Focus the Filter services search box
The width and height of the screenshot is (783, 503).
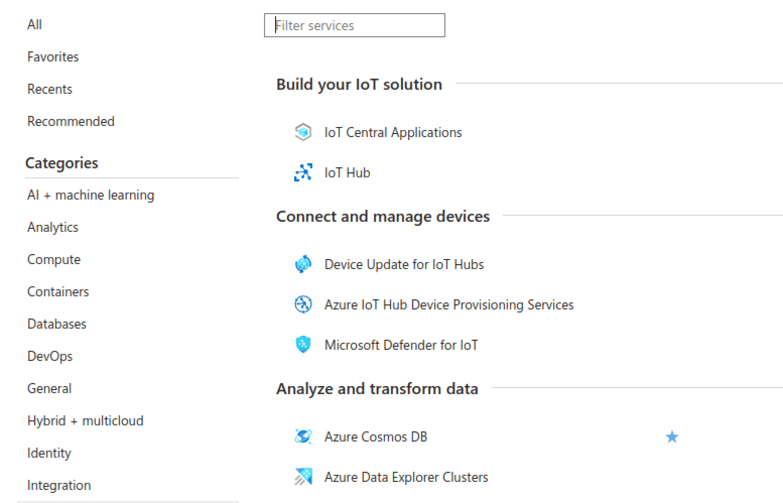(x=355, y=25)
